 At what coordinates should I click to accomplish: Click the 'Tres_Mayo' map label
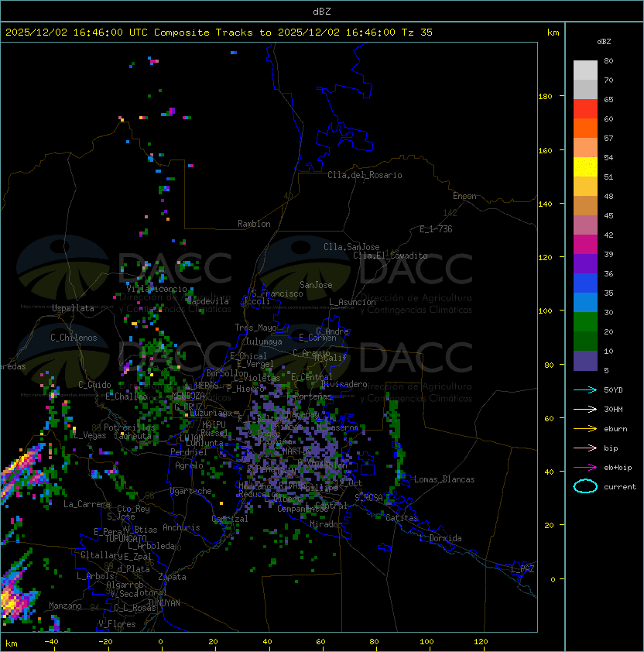tap(255, 328)
